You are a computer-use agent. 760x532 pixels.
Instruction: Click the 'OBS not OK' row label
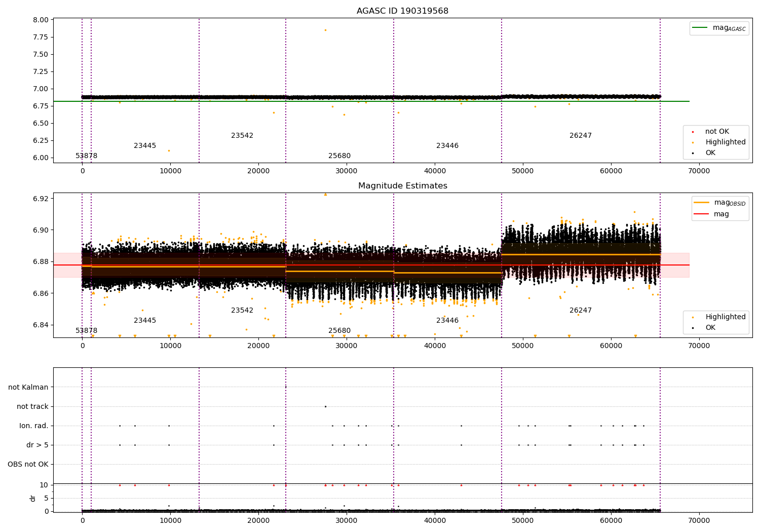(28, 465)
